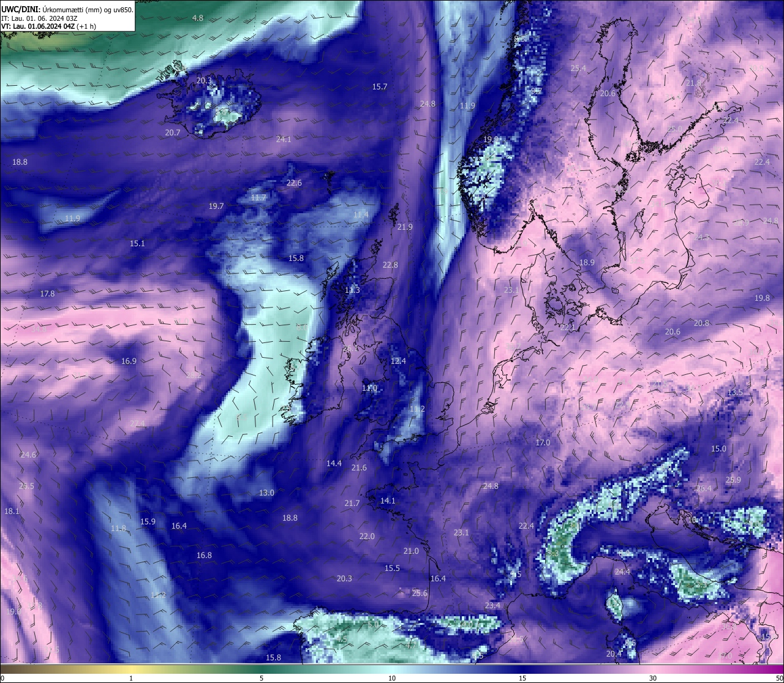This screenshot has height=683, width=784.
Task: Click the 15.0 value at the lower right
Action: (x=718, y=449)
